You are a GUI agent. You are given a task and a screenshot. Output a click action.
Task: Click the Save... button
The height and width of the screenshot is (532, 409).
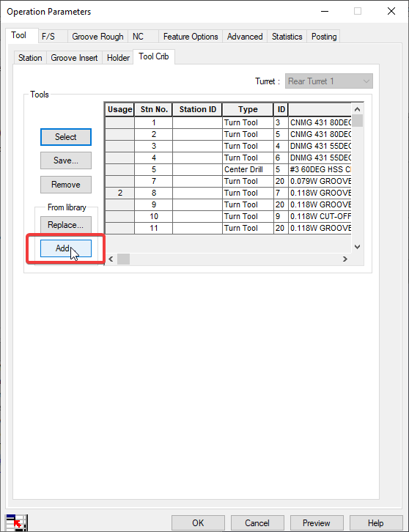click(66, 160)
